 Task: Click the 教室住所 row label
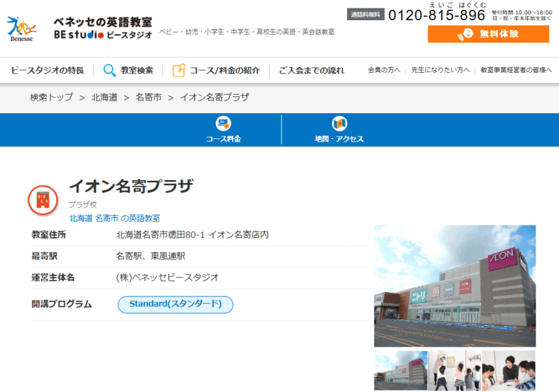(x=49, y=235)
